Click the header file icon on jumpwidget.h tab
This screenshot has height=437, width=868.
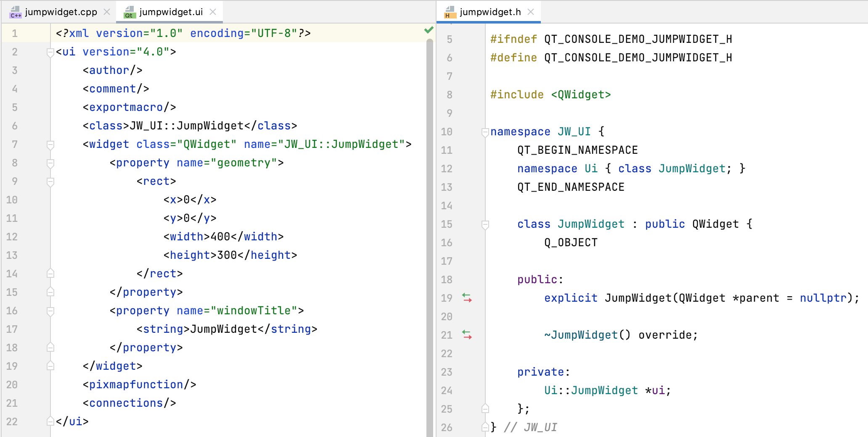click(x=449, y=13)
